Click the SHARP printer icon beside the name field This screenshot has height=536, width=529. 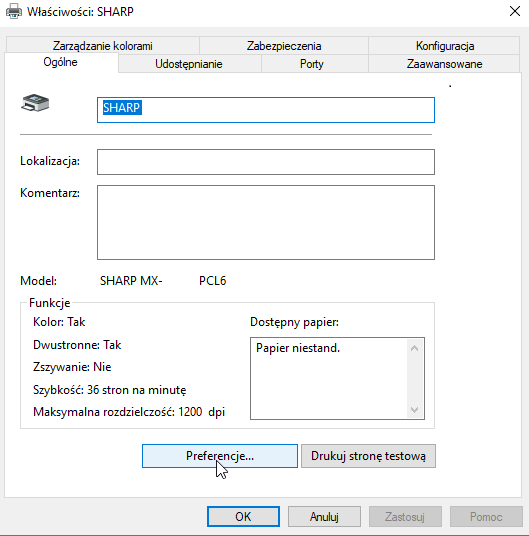coord(35,103)
